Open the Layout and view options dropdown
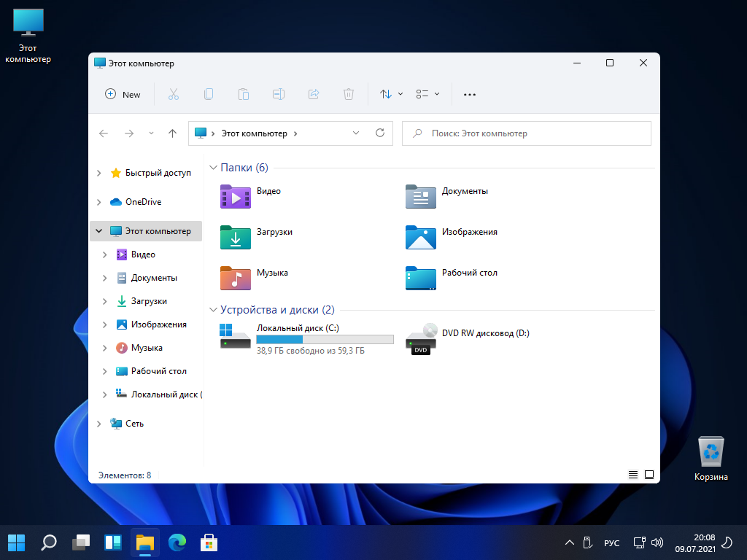The width and height of the screenshot is (747, 560). coord(427,94)
